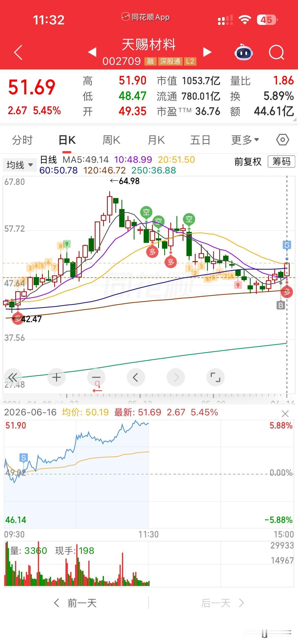Tap the stock name 天赐材料
Image resolution: width=298 pixels, height=644 pixels.
click(x=149, y=45)
